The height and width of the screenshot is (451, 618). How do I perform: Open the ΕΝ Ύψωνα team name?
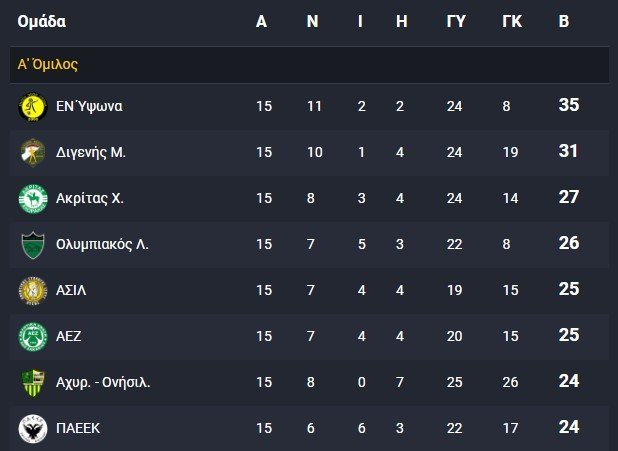(89, 106)
